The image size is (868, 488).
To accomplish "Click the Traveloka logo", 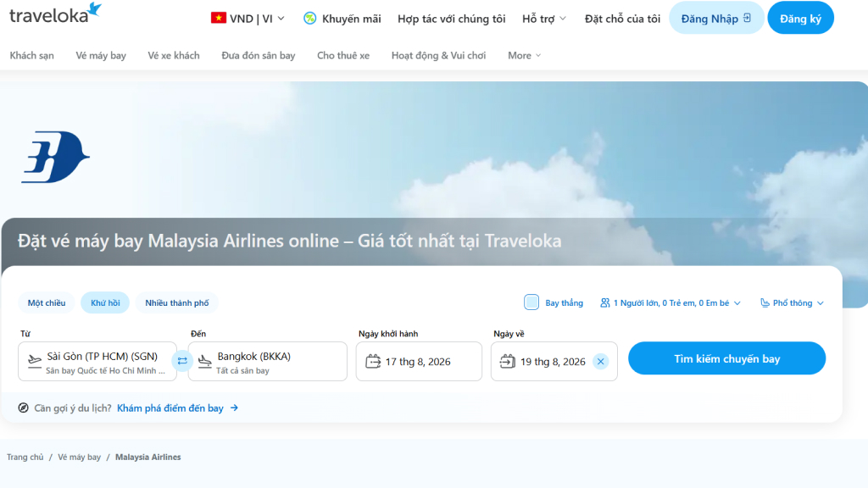I will [55, 14].
